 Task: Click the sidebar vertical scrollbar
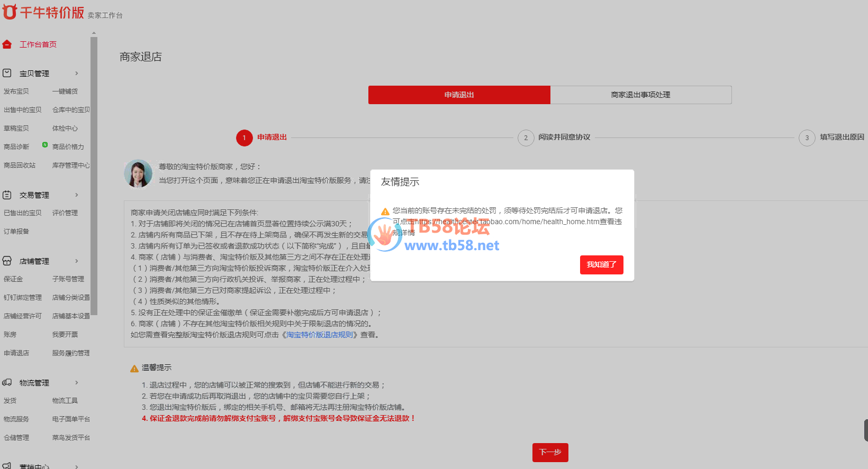click(94, 176)
